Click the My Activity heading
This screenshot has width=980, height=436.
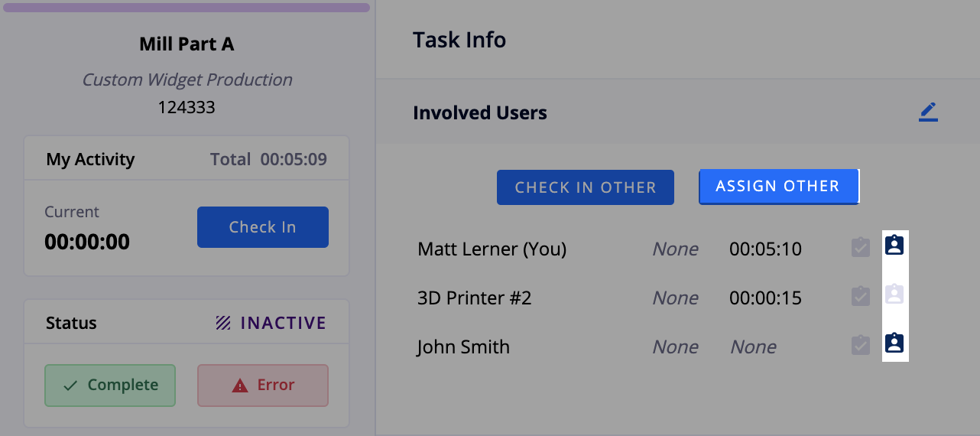pos(90,160)
